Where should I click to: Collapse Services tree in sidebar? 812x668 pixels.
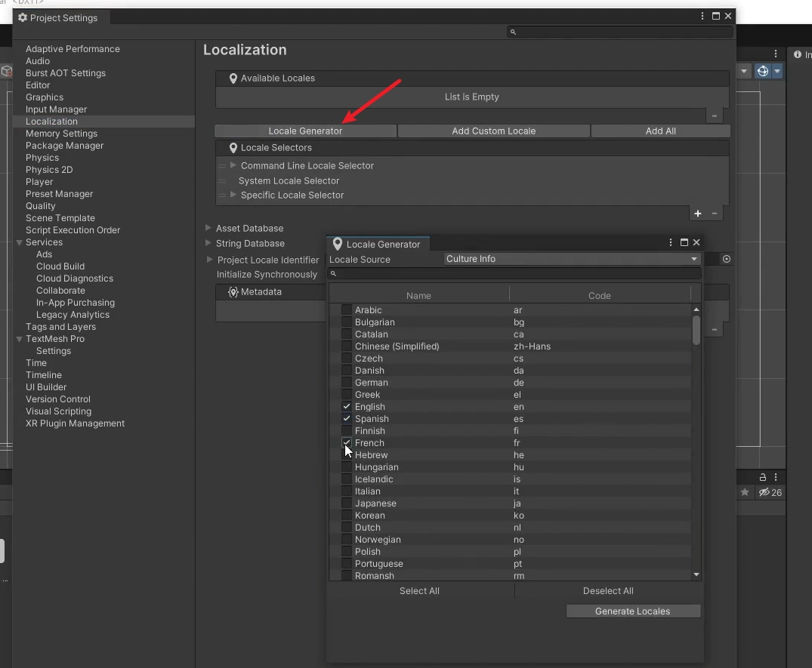tap(19, 242)
